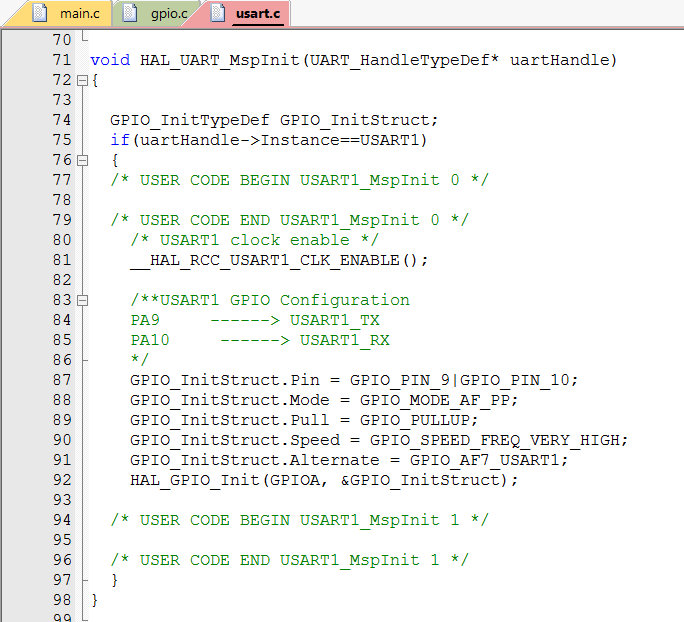The height and width of the screenshot is (622, 684).
Task: Click the if keyword on line 75
Action: tap(120, 140)
